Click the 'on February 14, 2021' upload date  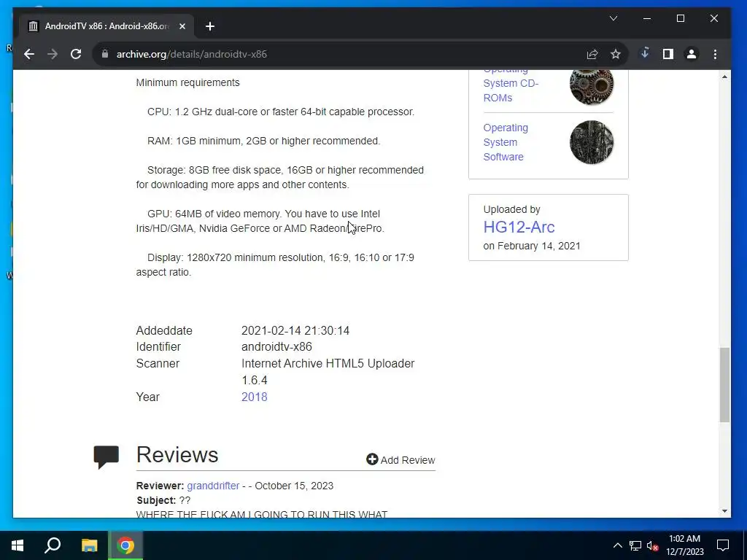(532, 246)
